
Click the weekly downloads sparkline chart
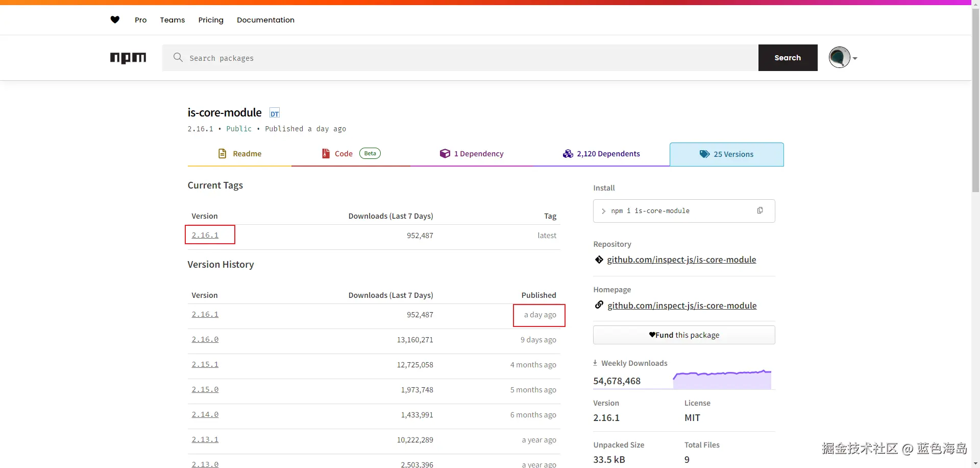click(x=722, y=379)
